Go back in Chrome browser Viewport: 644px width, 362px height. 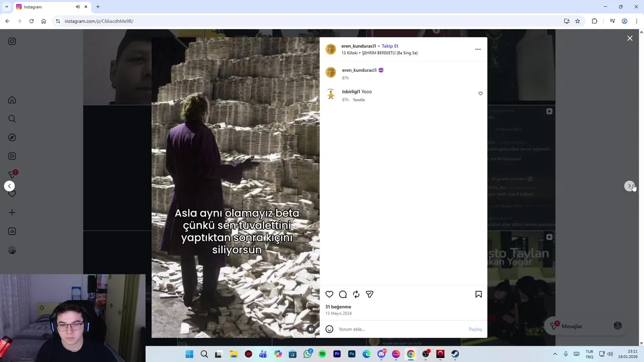click(x=7, y=21)
